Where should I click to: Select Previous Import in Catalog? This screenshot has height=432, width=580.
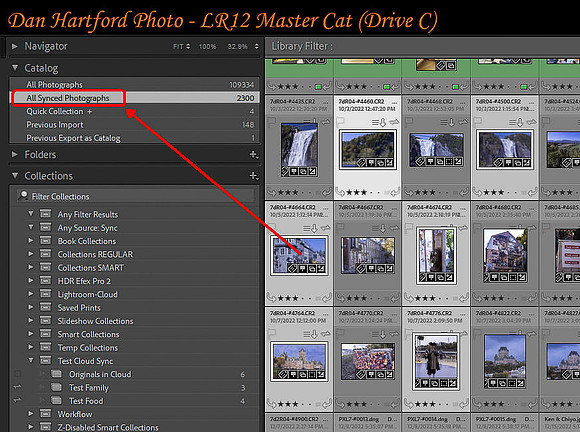click(134, 125)
